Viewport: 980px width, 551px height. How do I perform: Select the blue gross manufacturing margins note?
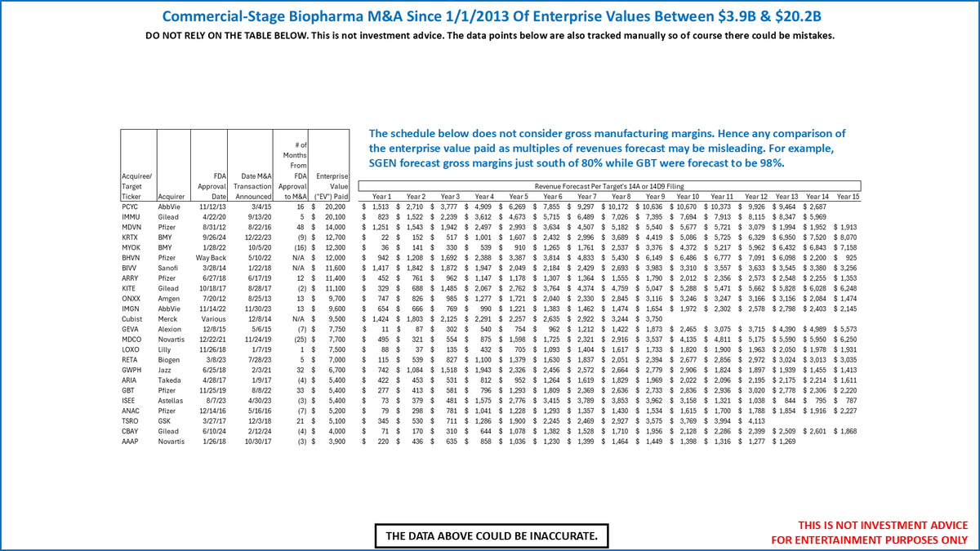coord(607,148)
